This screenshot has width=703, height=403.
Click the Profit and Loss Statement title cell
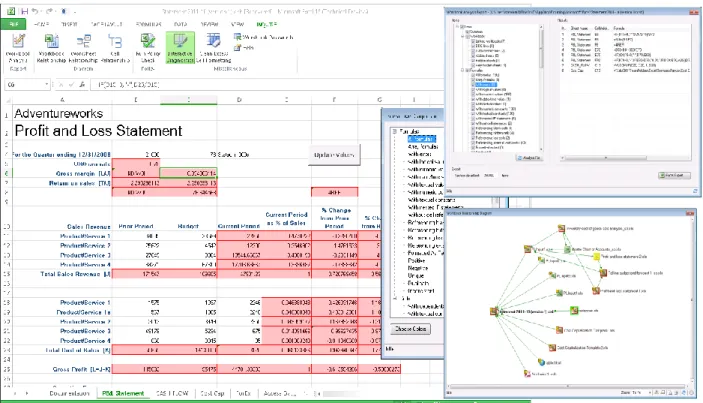tap(98, 130)
